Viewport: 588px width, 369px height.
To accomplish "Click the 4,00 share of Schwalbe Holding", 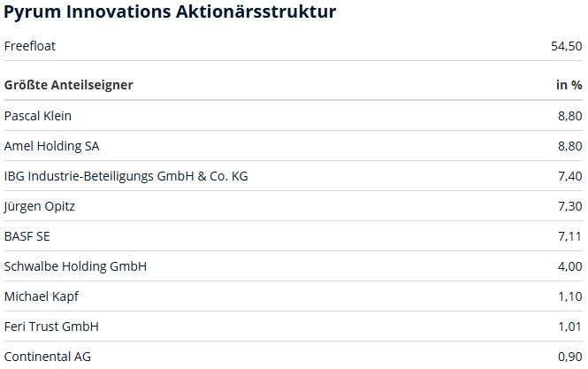I will (x=570, y=266).
